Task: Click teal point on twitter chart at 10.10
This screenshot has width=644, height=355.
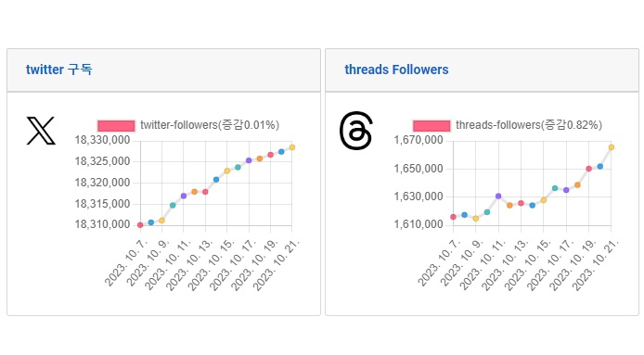Action: point(173,205)
